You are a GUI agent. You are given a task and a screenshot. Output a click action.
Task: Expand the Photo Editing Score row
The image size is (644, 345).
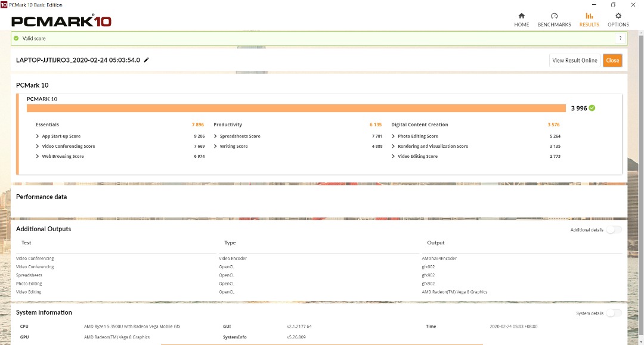tap(393, 136)
